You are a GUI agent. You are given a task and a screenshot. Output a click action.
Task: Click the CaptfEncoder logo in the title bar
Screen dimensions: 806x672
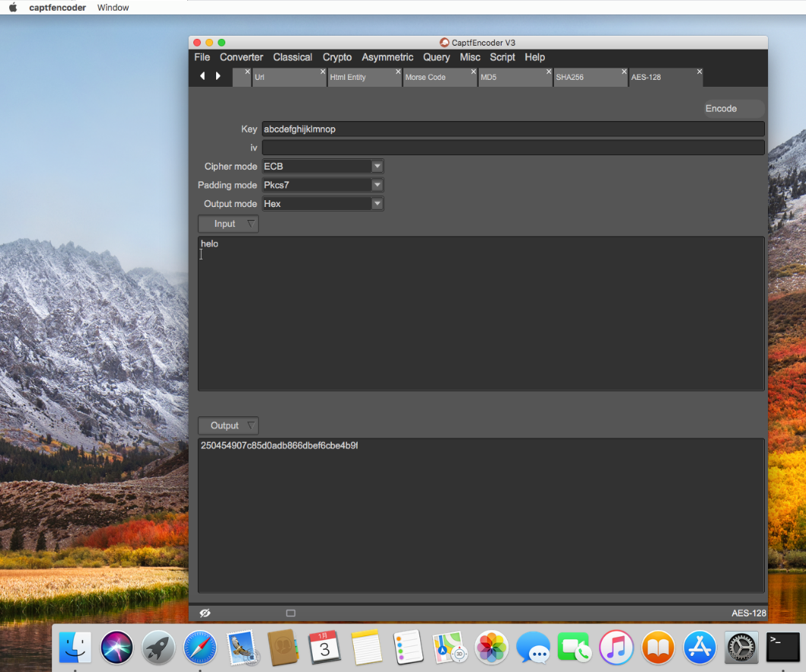[x=444, y=43]
